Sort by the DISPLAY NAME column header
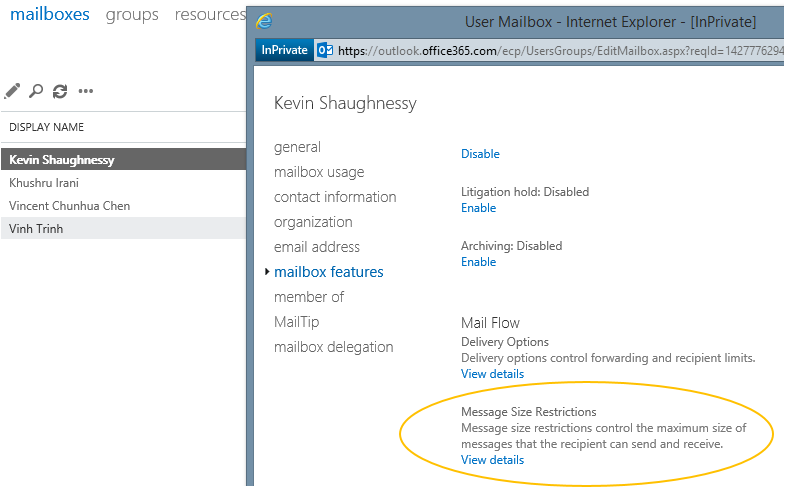This screenshot has width=787, height=493. point(47,127)
